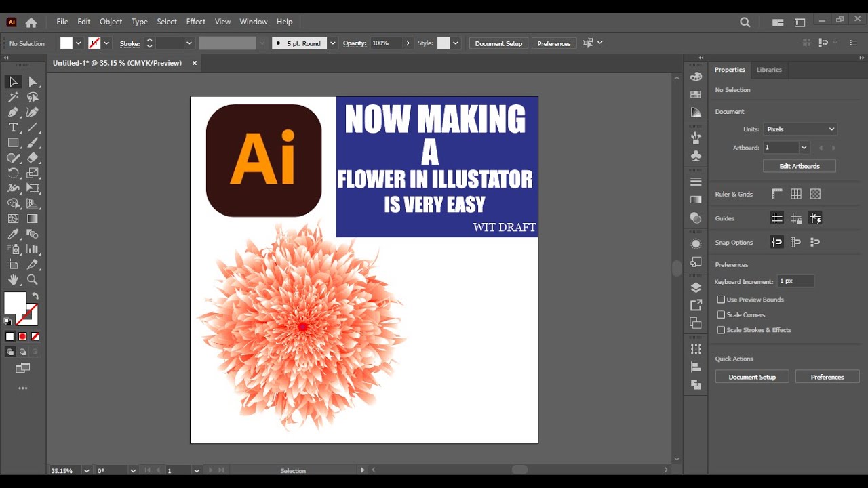Toggle Snap to Point option
This screenshot has height=488, width=868.
[x=777, y=242]
